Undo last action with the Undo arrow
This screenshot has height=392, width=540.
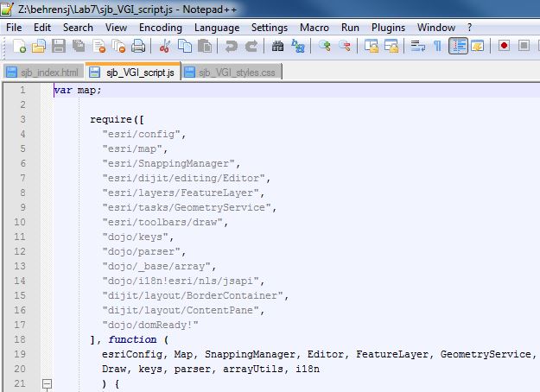click(231, 46)
